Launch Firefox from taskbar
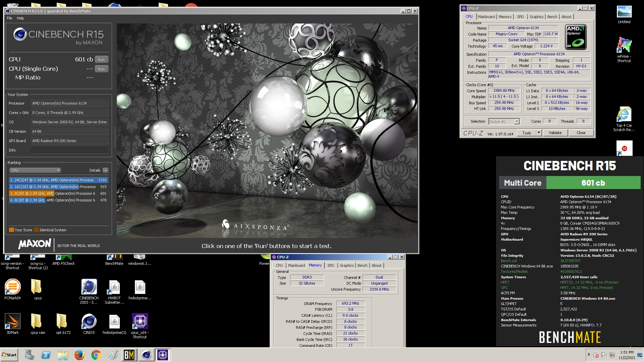This screenshot has width=644, height=362. click(x=79, y=355)
